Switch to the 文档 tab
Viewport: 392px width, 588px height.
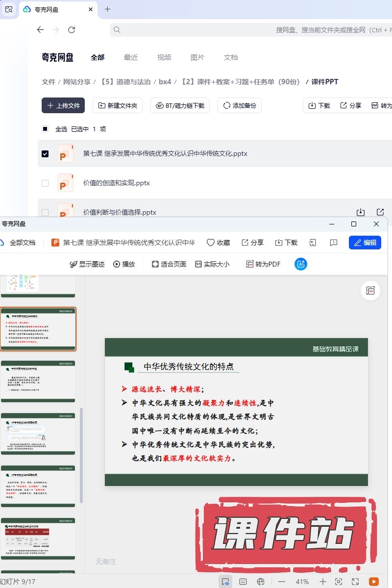click(x=231, y=57)
